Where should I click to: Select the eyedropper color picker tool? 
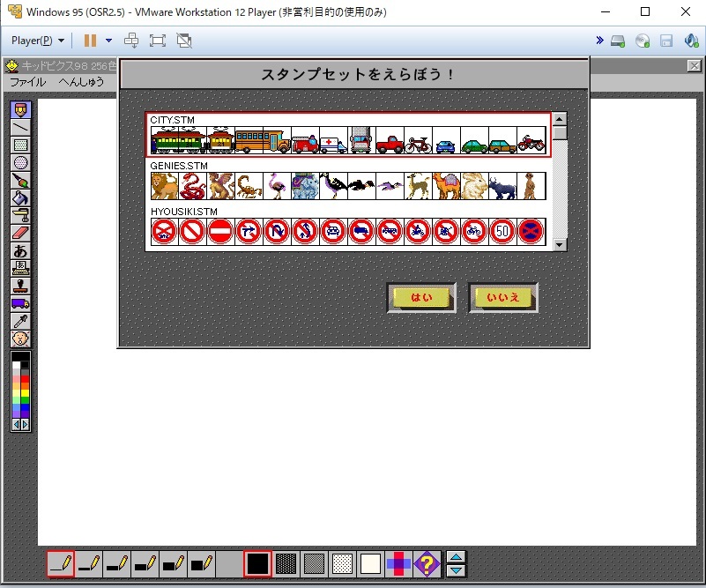click(20, 321)
